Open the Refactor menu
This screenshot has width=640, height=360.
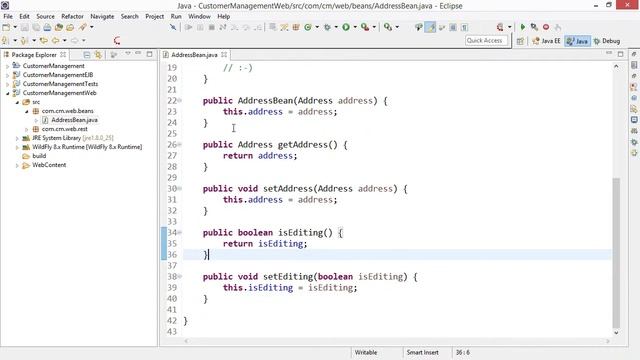tap(72, 16)
